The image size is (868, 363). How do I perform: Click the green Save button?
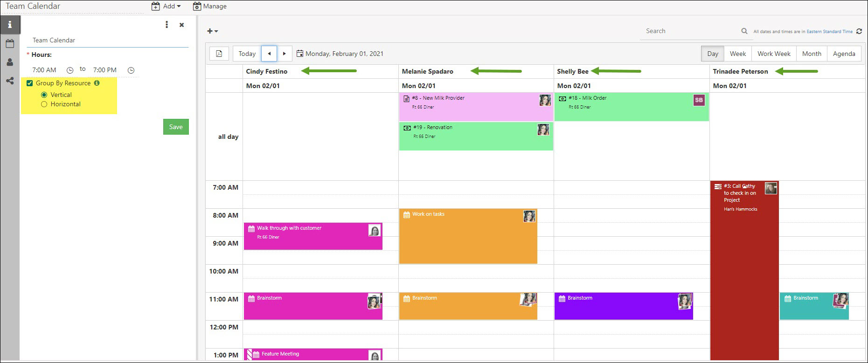(176, 127)
